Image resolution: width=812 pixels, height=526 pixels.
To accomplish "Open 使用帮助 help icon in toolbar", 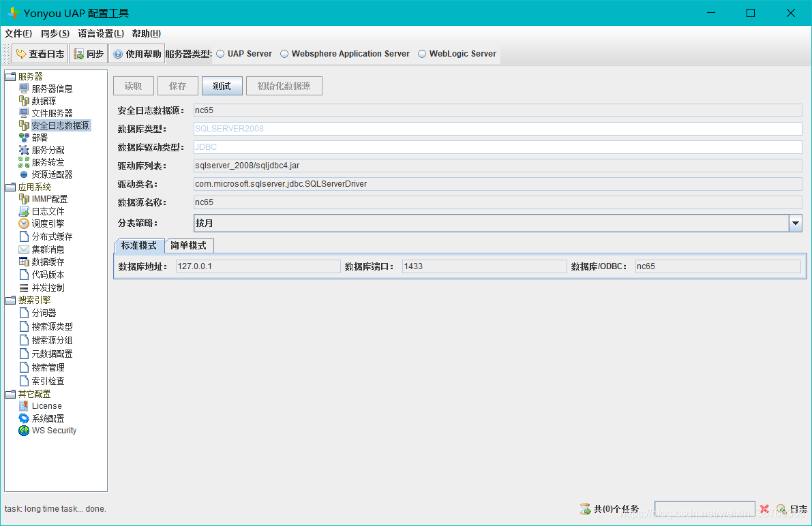I will coord(118,54).
